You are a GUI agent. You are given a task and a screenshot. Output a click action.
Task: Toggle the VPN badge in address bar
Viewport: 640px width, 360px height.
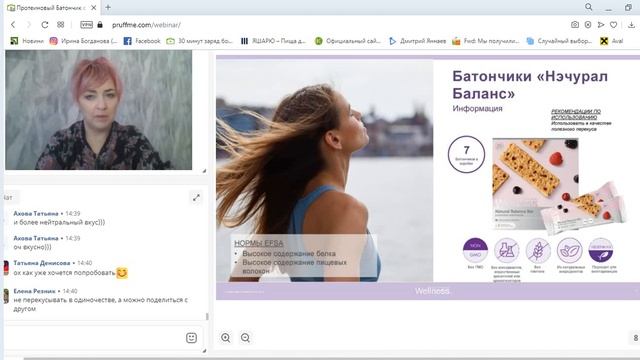click(86, 25)
